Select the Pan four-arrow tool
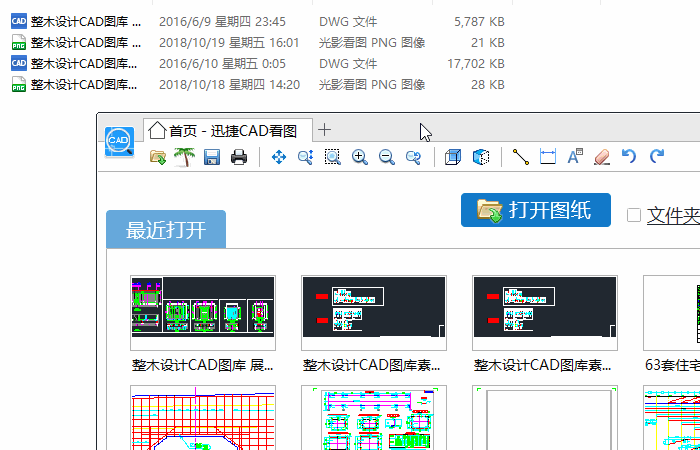Image resolution: width=700 pixels, height=450 pixels. pyautogui.click(x=279, y=157)
